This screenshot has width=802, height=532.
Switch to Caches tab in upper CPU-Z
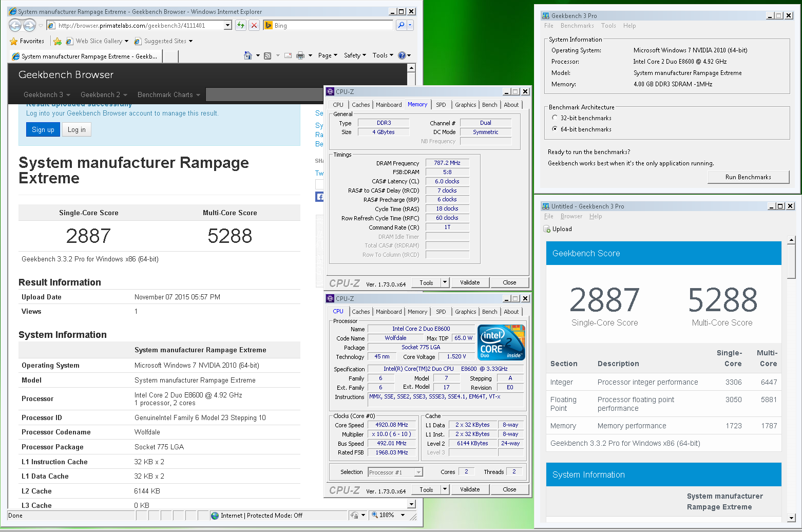click(360, 105)
